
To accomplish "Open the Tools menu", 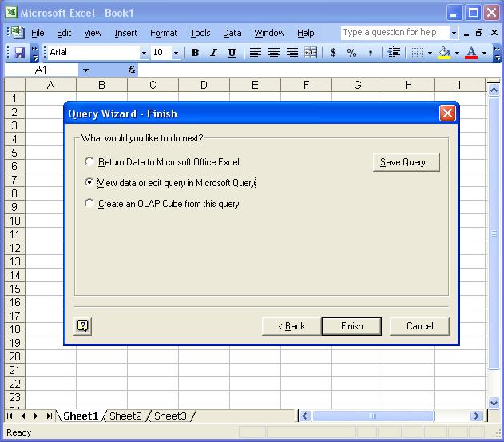I will [x=200, y=33].
